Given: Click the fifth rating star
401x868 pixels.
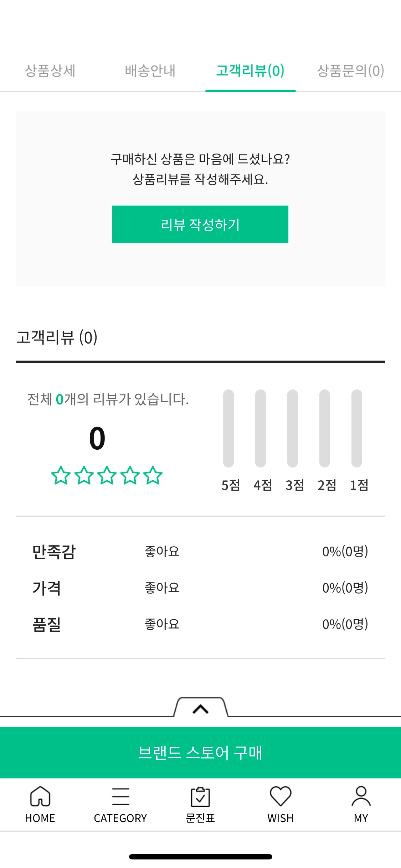Looking at the screenshot, I should pyautogui.click(x=153, y=475).
